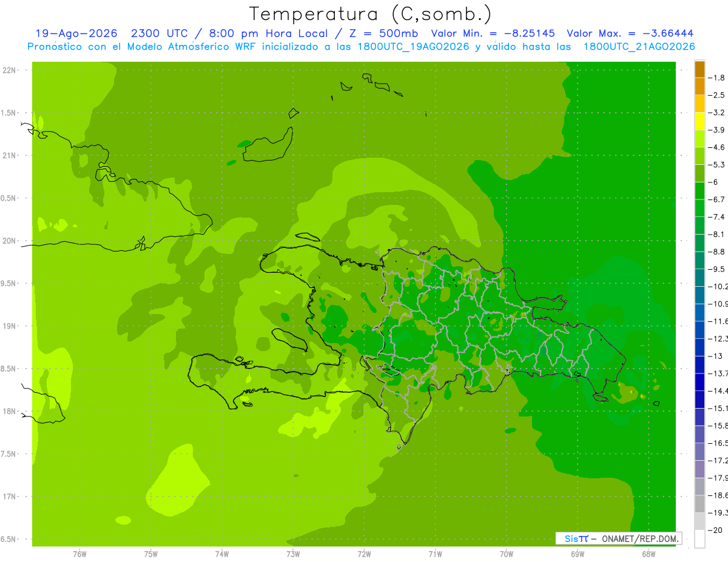
Task: Click the 74W longitude label
Action: (221, 554)
